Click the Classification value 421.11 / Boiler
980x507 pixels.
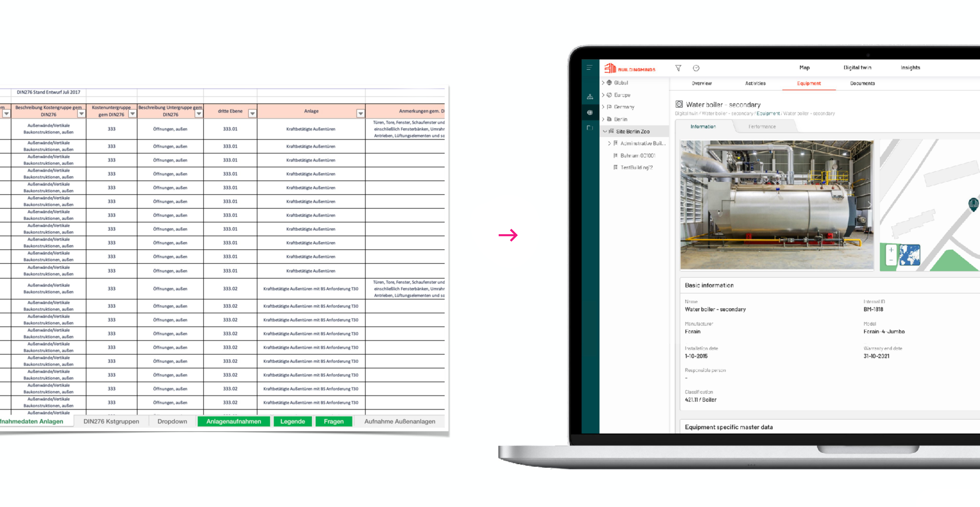pyautogui.click(x=700, y=400)
